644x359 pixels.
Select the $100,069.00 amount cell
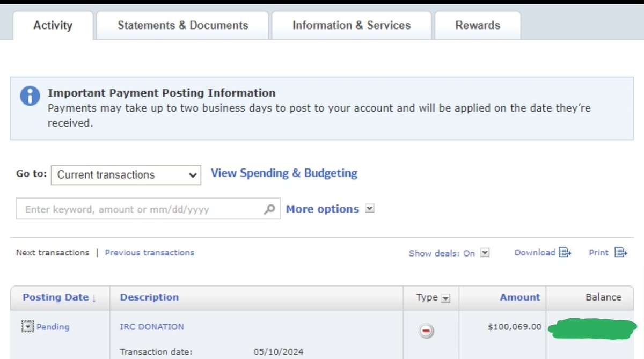[x=515, y=327]
